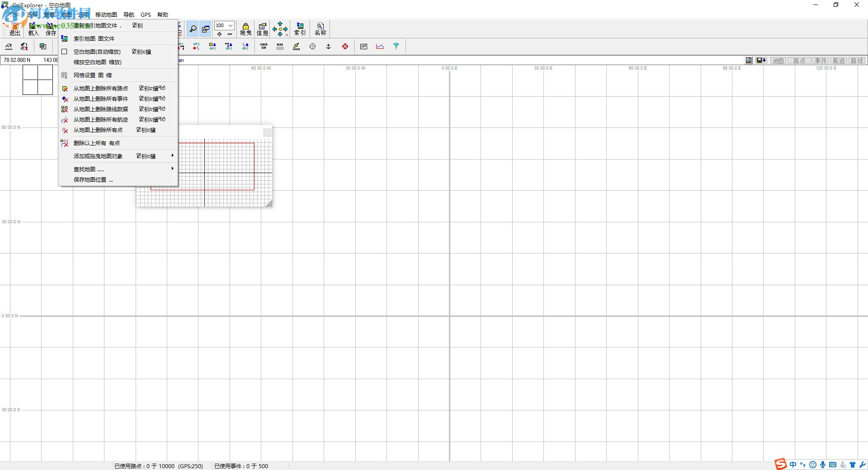The image size is (868, 470).
Task: Select 从地图上删除所有路点 menu entry
Action: (118, 88)
